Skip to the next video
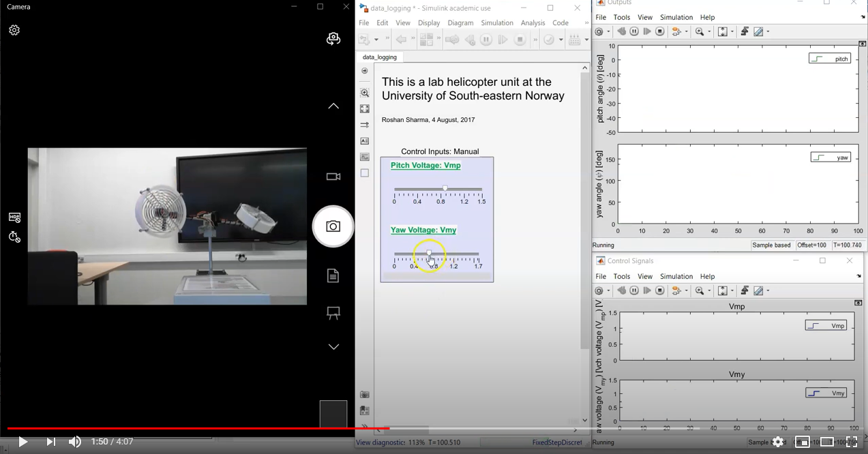This screenshot has width=868, height=454. (50, 442)
